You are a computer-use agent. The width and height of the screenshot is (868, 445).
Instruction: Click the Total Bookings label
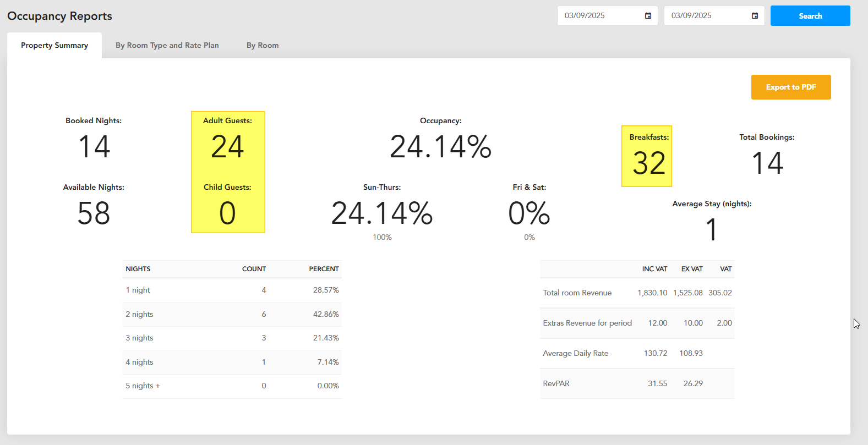click(x=767, y=137)
